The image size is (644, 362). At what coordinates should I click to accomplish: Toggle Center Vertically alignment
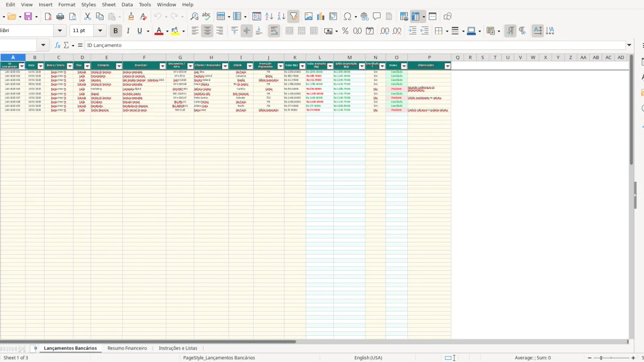point(247,31)
